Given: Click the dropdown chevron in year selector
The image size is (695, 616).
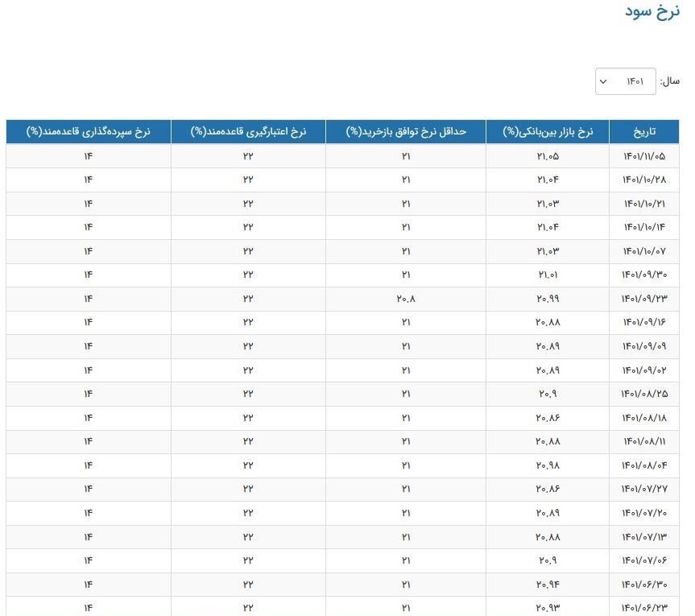Looking at the screenshot, I should 602,81.
